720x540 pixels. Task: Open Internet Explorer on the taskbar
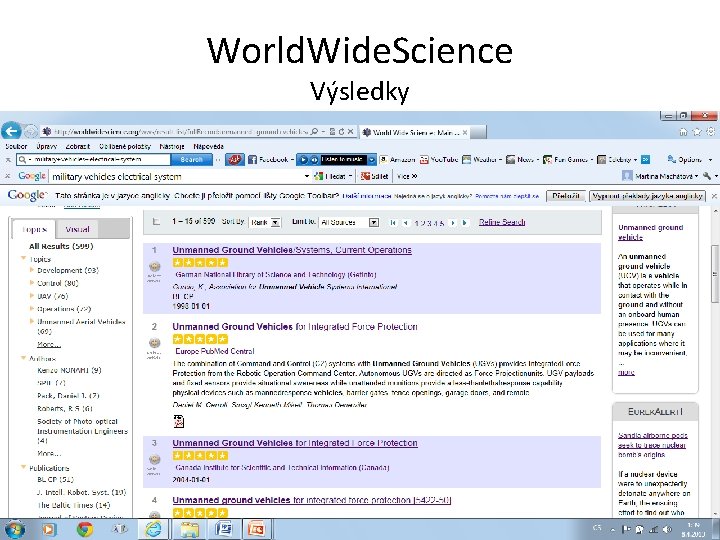153,529
